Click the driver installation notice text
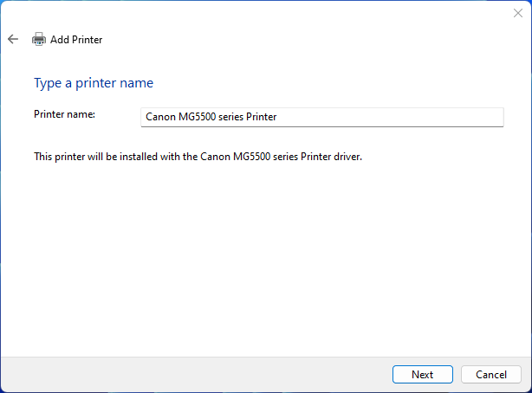 pos(198,157)
